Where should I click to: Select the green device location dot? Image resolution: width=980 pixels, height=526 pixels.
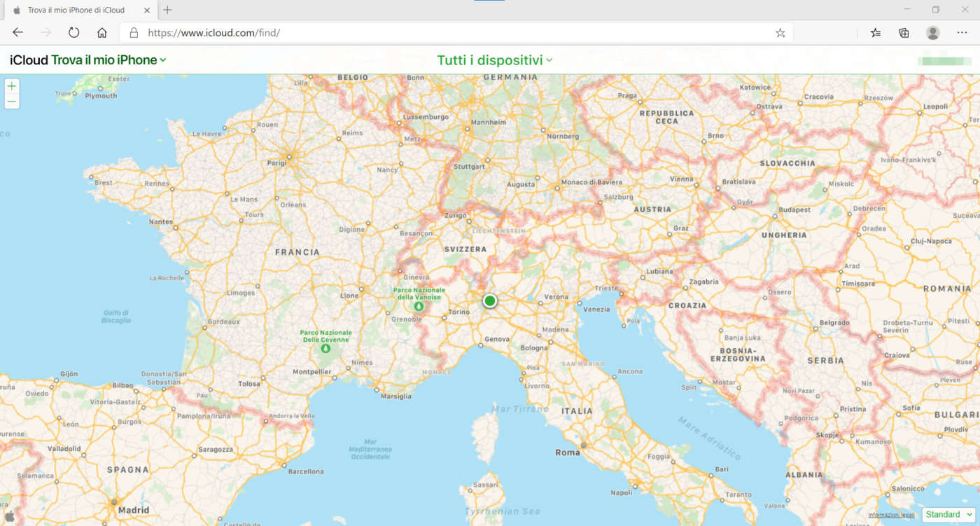(x=490, y=300)
